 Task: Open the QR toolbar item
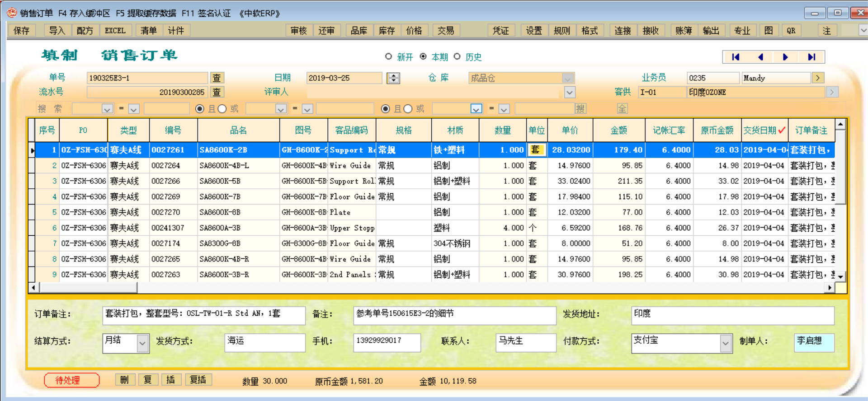pos(791,31)
